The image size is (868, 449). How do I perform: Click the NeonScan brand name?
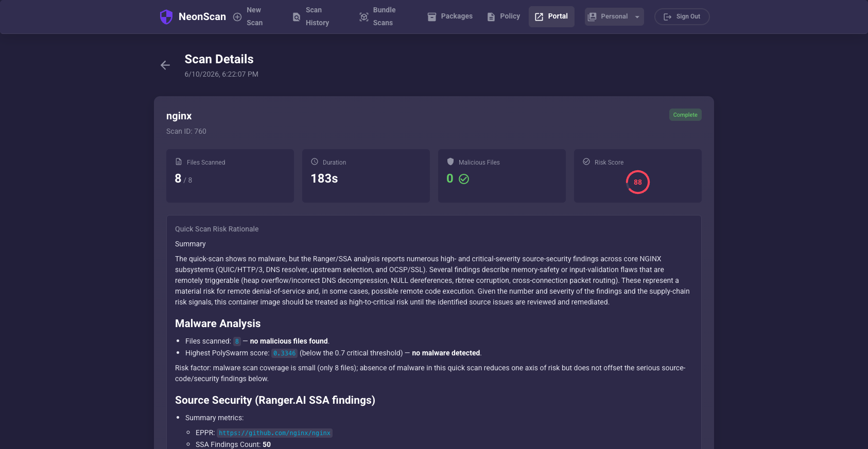[202, 17]
